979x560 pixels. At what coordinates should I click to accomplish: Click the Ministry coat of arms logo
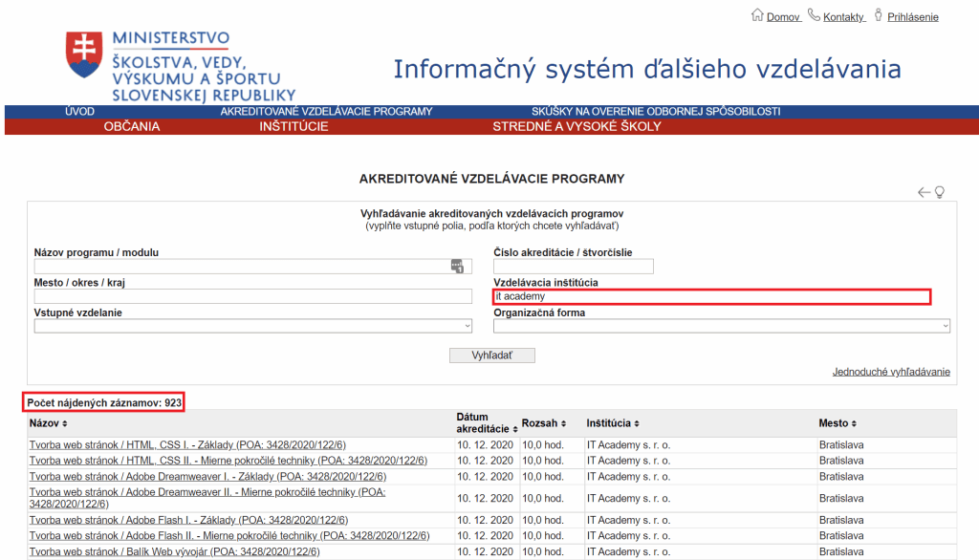click(x=84, y=56)
